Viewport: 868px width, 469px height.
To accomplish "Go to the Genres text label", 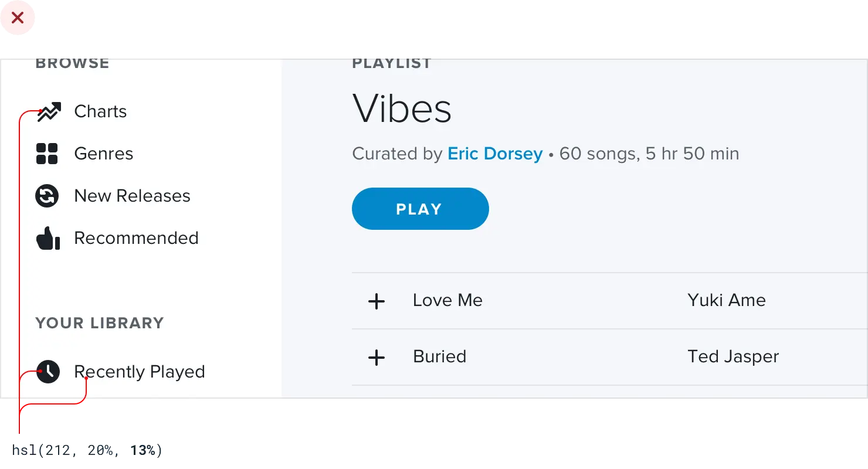I will pyautogui.click(x=104, y=154).
